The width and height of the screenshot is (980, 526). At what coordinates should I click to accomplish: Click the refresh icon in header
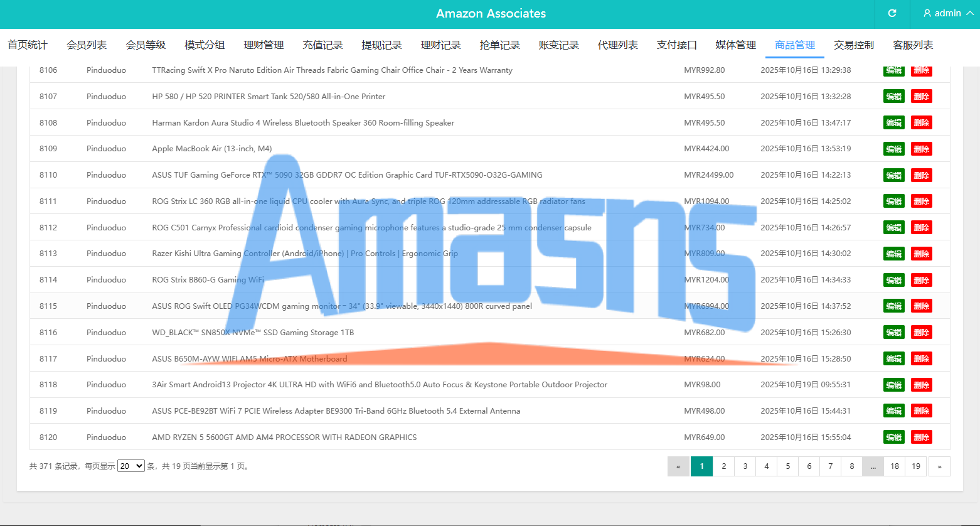[x=892, y=13]
